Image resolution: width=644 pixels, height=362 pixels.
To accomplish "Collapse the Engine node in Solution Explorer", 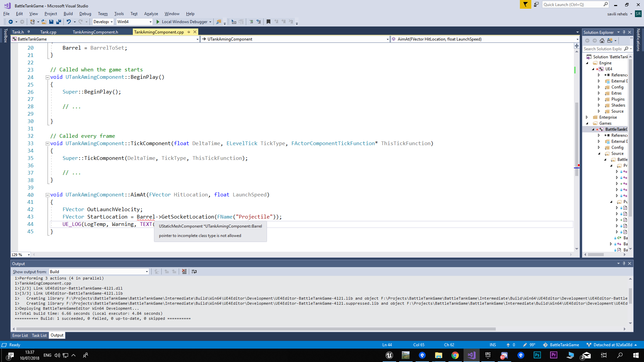I will [x=587, y=63].
